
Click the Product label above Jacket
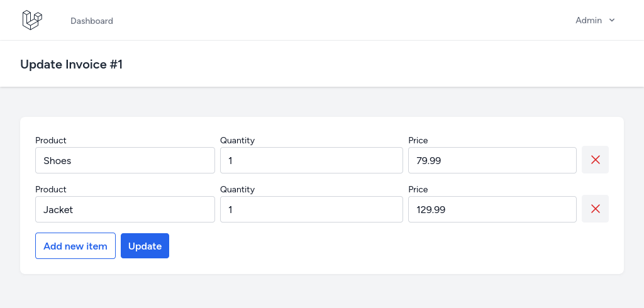(50, 189)
